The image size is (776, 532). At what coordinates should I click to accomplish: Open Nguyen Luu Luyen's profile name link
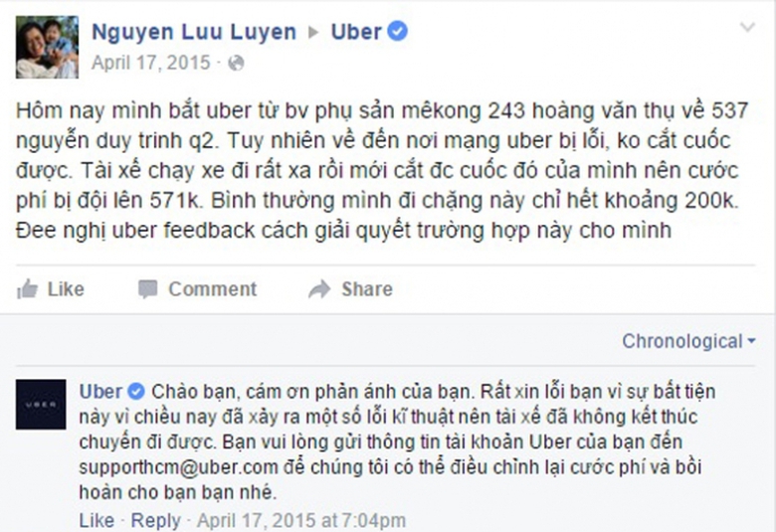[194, 32]
